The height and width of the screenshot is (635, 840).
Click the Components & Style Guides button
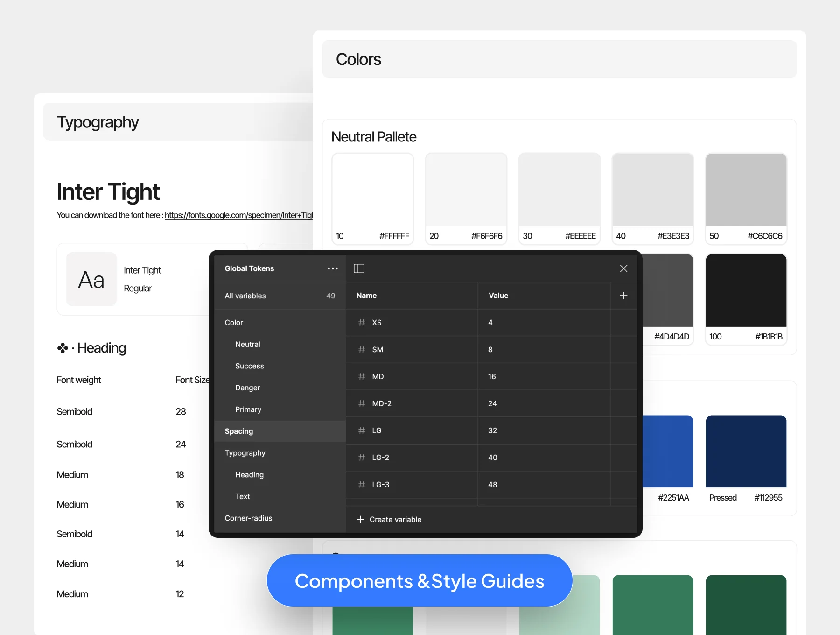click(420, 581)
